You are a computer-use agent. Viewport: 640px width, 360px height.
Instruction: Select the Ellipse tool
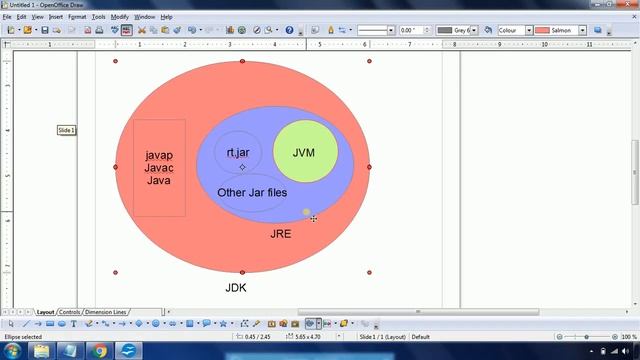pos(62,324)
